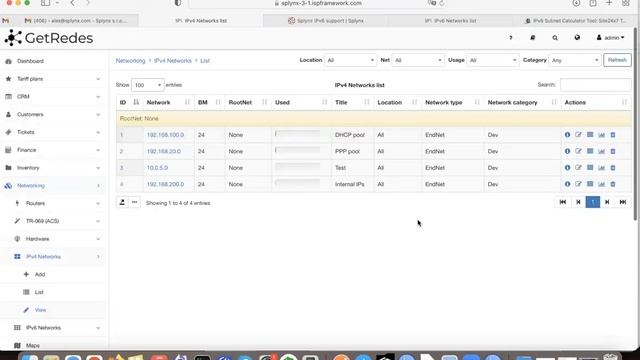Select page 1 in pagination
Screen dimensions: 640x360
point(593,202)
